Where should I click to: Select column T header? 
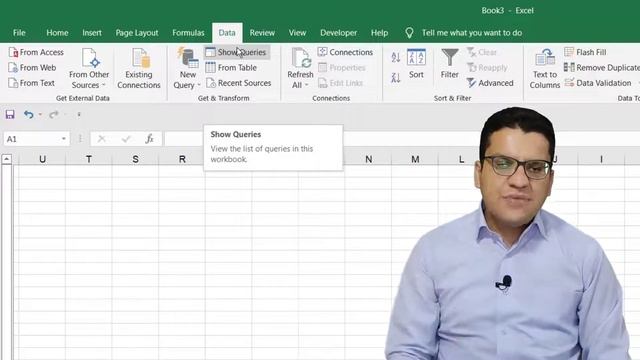pyautogui.click(x=89, y=159)
